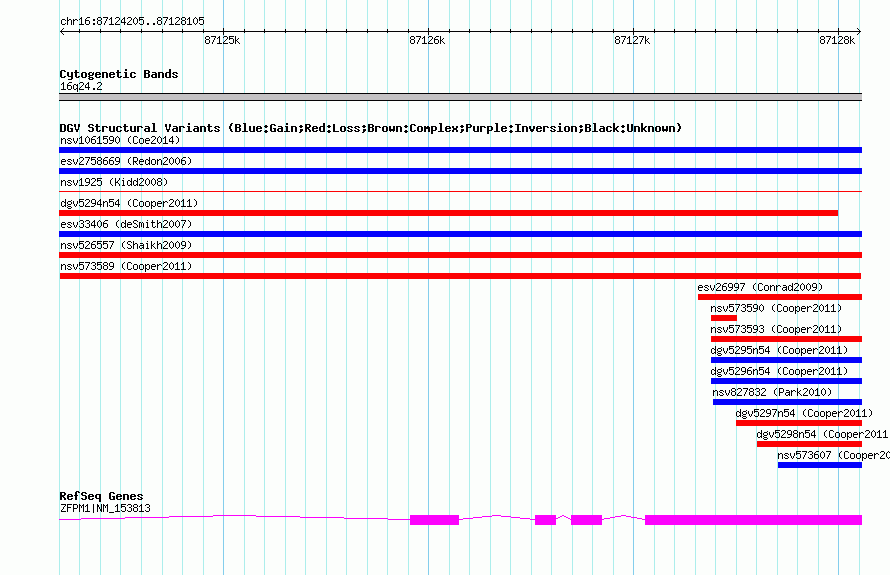Click the nsv827832 (Park2010) label

pyautogui.click(x=772, y=392)
